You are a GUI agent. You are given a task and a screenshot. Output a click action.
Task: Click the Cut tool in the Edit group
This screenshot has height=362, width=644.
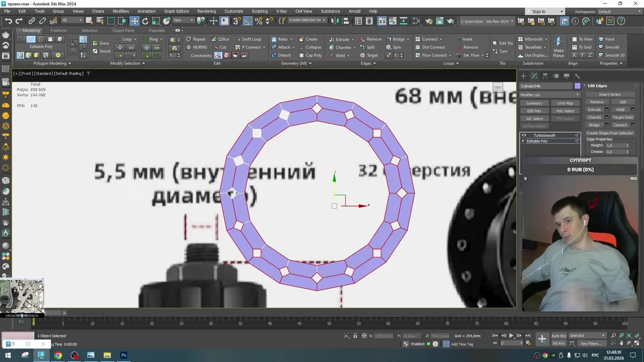[219, 47]
